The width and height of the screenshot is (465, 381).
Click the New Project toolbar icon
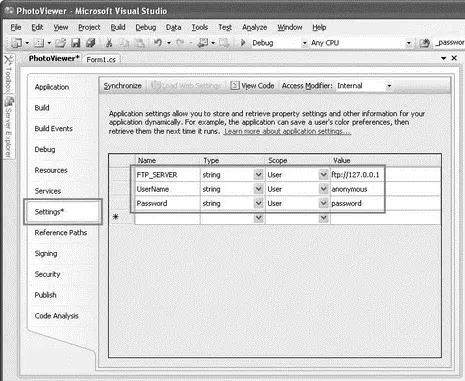16,43
